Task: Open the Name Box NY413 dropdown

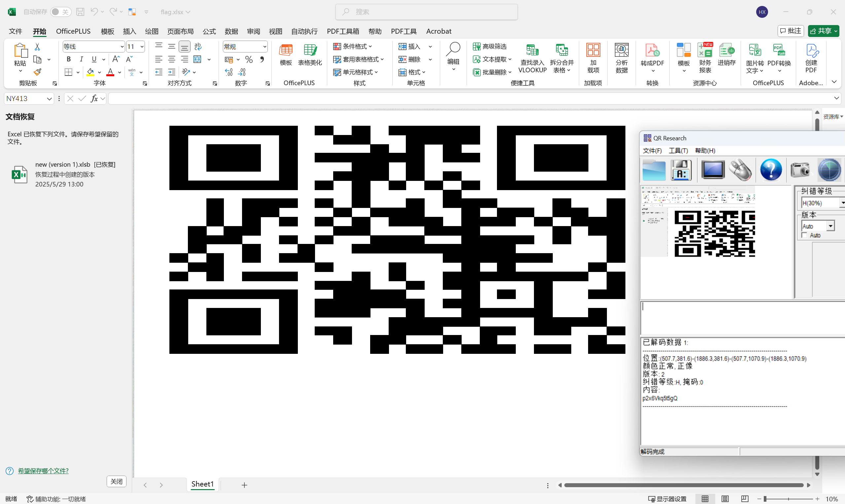Action: [x=49, y=98]
